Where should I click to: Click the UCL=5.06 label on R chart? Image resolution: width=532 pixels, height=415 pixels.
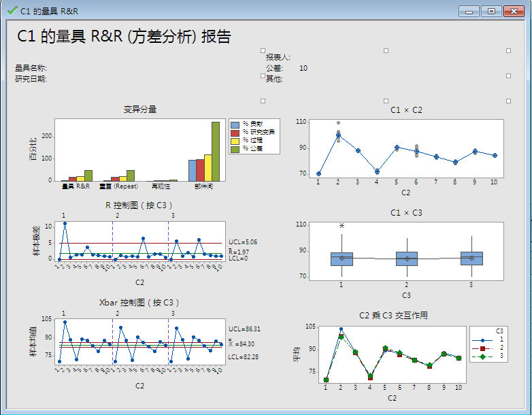click(243, 242)
